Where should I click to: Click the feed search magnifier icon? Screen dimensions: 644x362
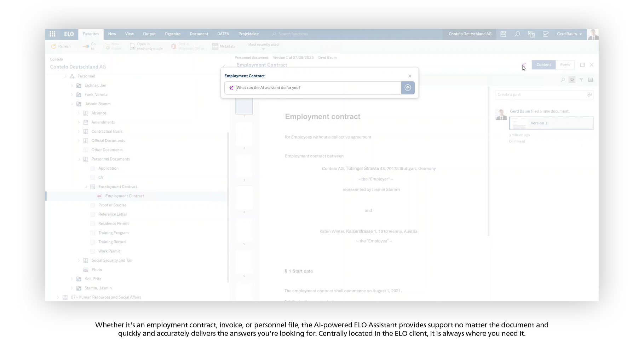click(563, 80)
